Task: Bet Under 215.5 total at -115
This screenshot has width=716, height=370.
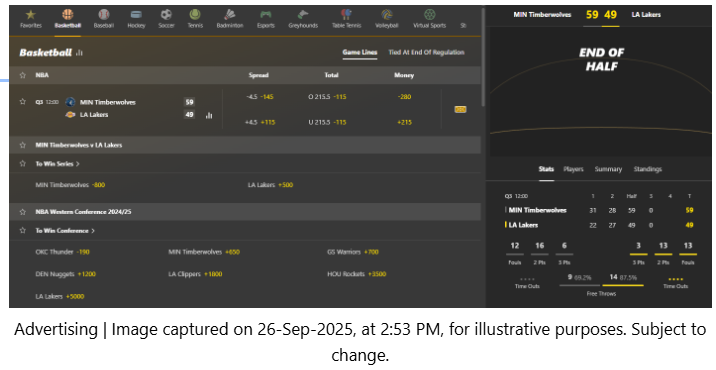Action: 327,122
